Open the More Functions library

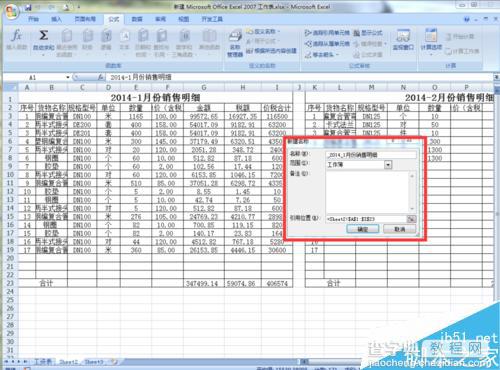pyautogui.click(x=209, y=40)
